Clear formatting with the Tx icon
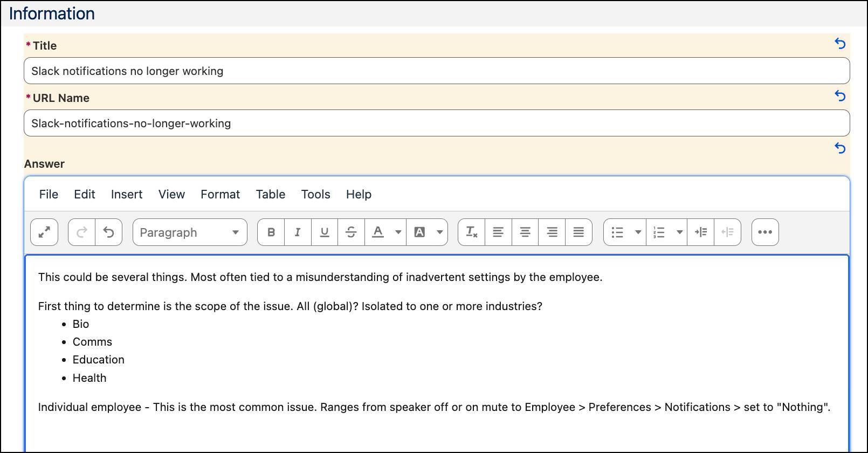This screenshot has height=453, width=868. (472, 232)
